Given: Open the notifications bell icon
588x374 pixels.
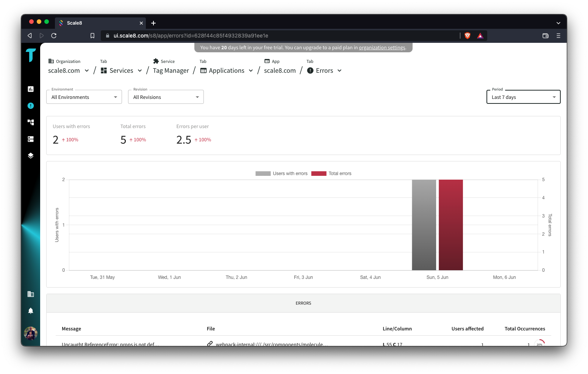Looking at the screenshot, I should (x=31, y=311).
